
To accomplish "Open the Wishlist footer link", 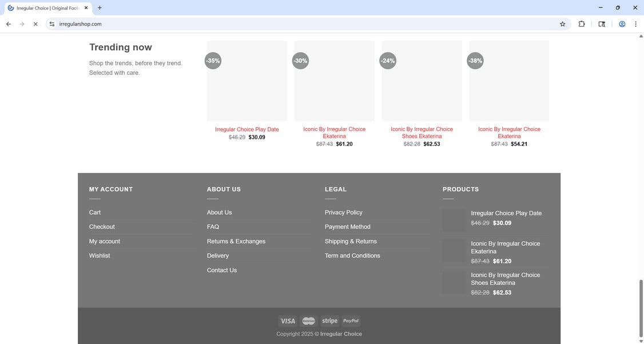I will (100, 255).
